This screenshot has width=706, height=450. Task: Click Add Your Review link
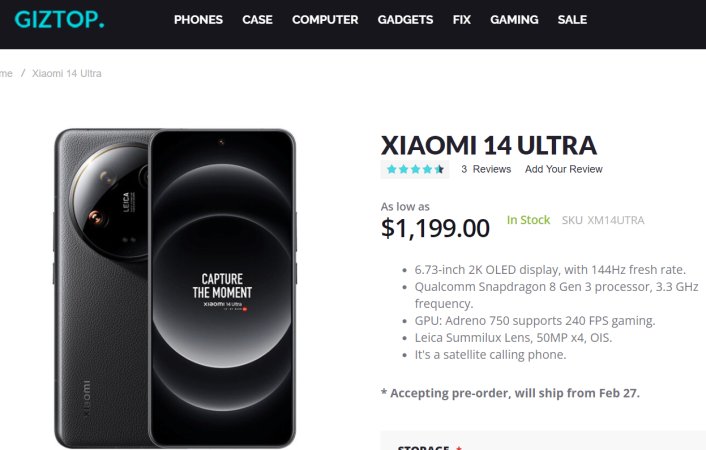[x=563, y=169]
